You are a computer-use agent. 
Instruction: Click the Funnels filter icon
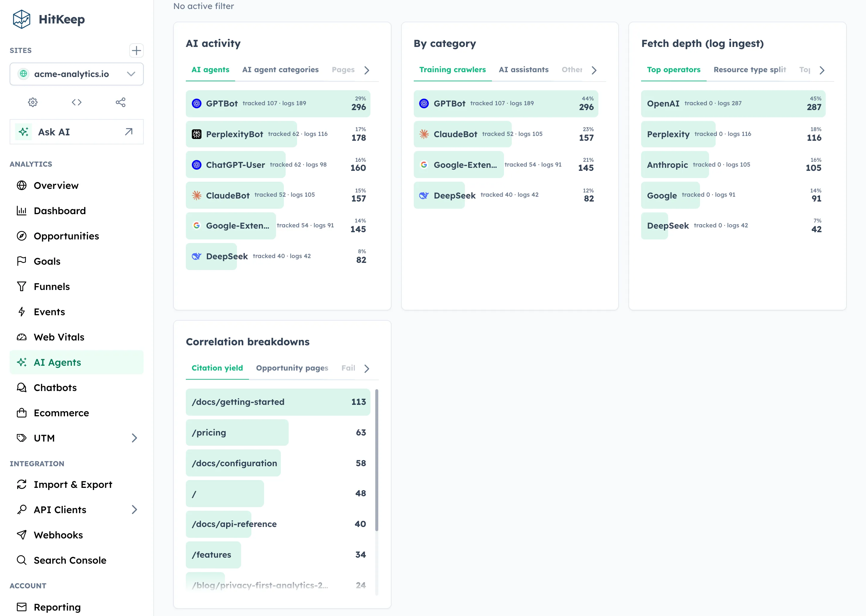point(22,286)
